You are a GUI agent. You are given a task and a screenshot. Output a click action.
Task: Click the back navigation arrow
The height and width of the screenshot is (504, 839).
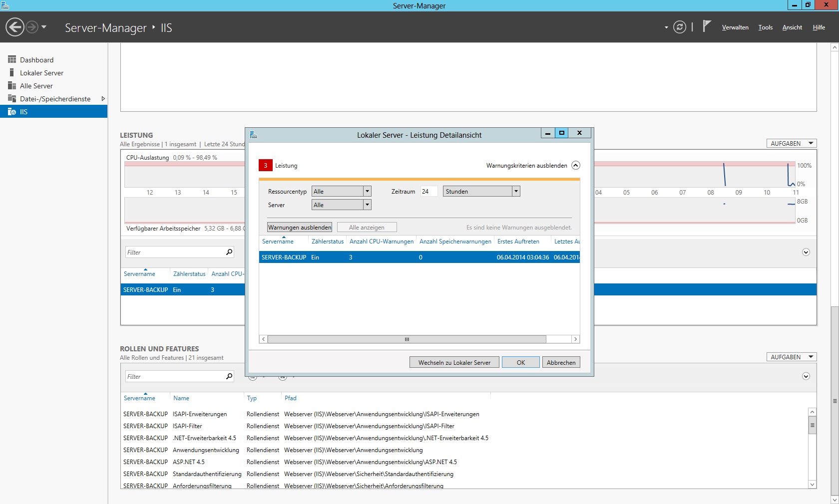[15, 27]
